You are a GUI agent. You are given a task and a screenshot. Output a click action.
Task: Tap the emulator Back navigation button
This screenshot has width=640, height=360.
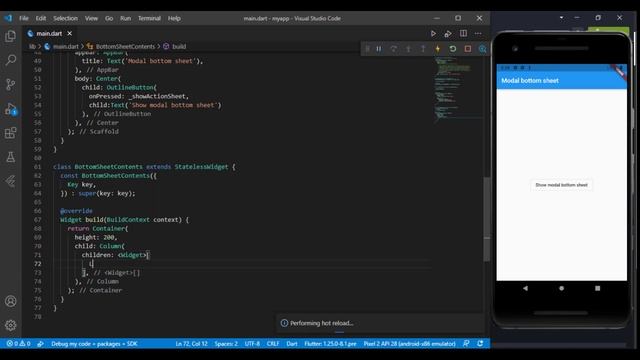pos(525,288)
